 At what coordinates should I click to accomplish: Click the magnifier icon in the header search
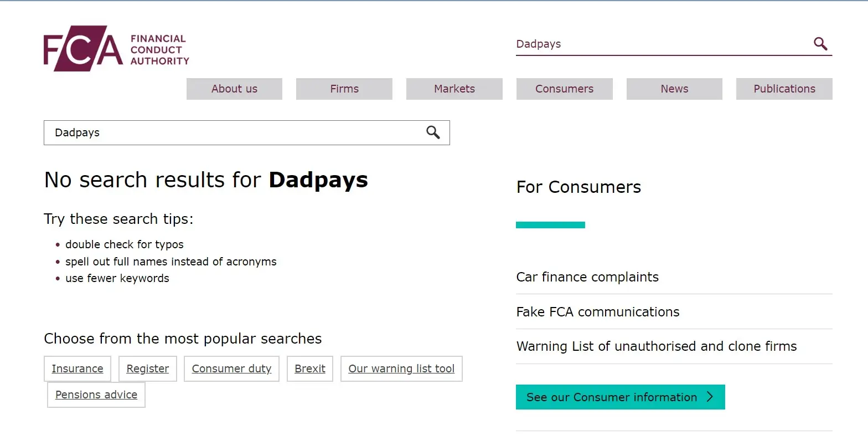(x=820, y=44)
